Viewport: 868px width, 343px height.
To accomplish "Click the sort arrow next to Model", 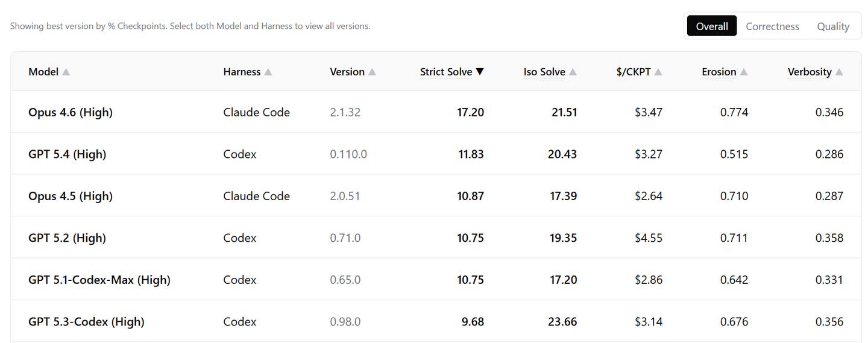I will tap(66, 72).
